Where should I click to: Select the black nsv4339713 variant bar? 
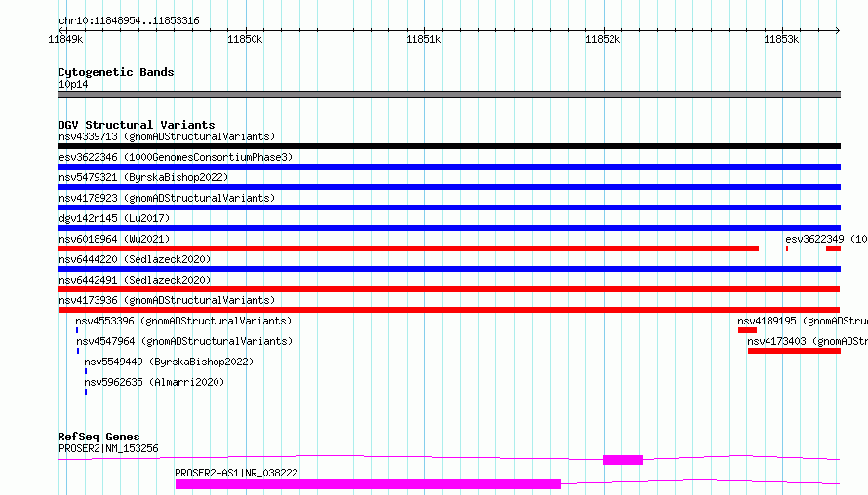click(449, 146)
